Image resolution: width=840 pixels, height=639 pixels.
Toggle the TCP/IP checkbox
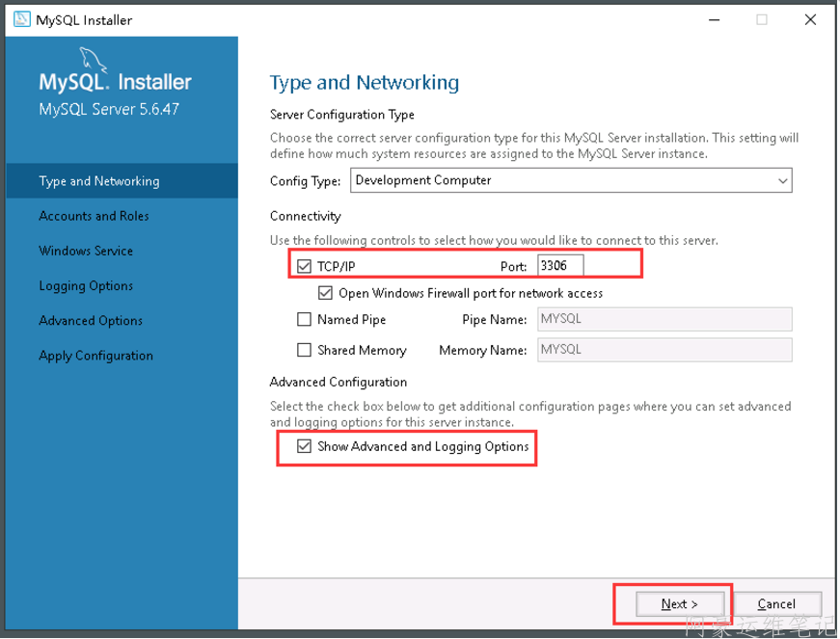(305, 266)
